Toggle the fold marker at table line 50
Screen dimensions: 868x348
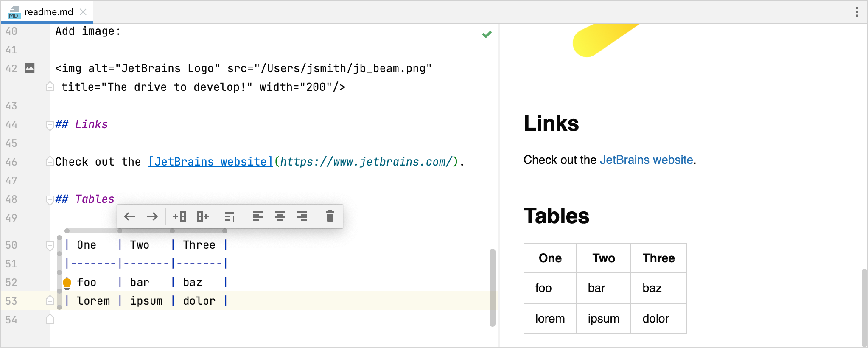click(50, 245)
